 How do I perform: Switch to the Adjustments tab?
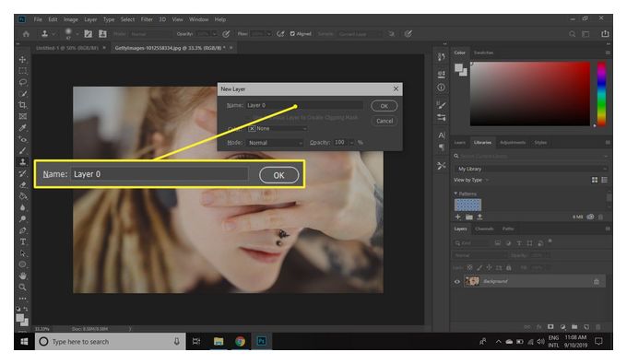[x=513, y=143]
